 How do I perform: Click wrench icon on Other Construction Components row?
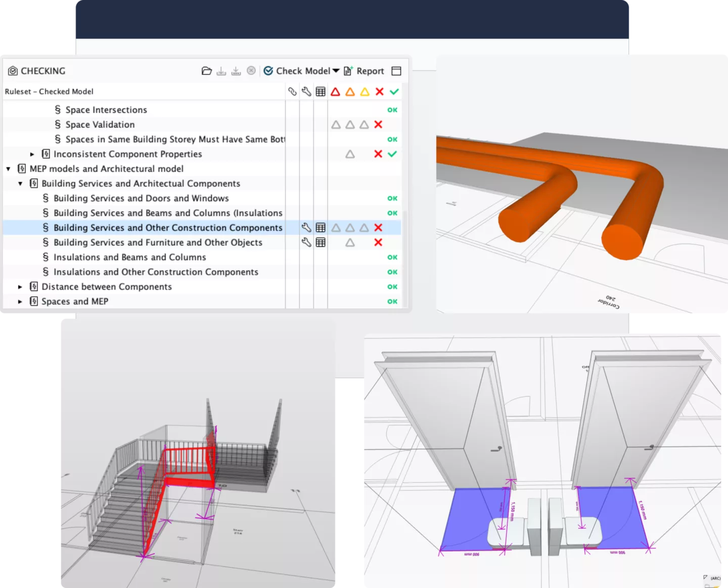[306, 227]
